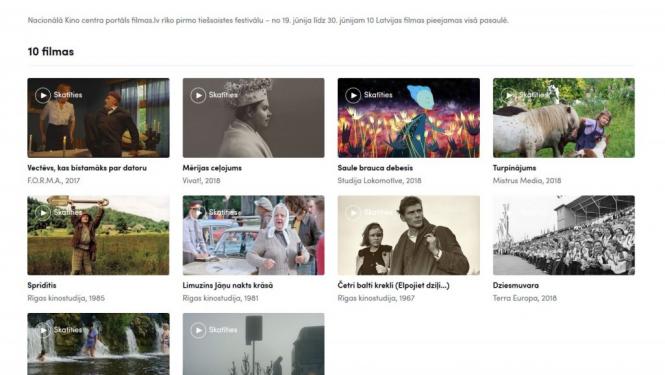Play the Sprīdītis film with its play icon
665x375 pixels.
42,212
